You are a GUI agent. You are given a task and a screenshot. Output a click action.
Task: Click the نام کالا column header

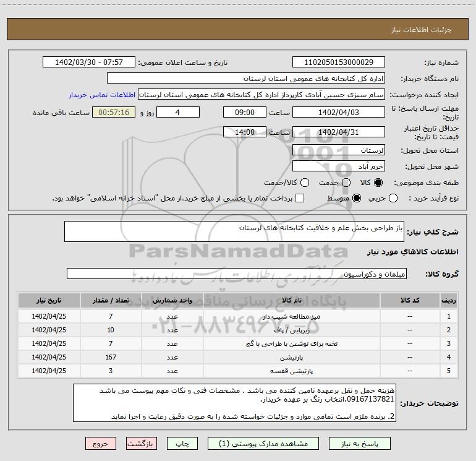pyautogui.click(x=291, y=301)
